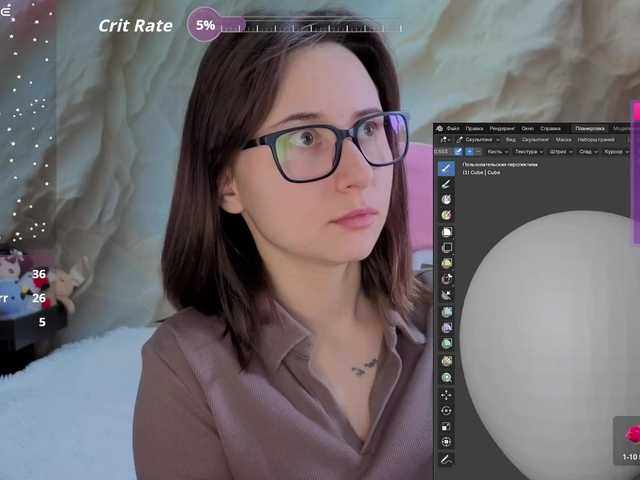
Task: Select the Mesh Filter tool
Action: click(447, 312)
